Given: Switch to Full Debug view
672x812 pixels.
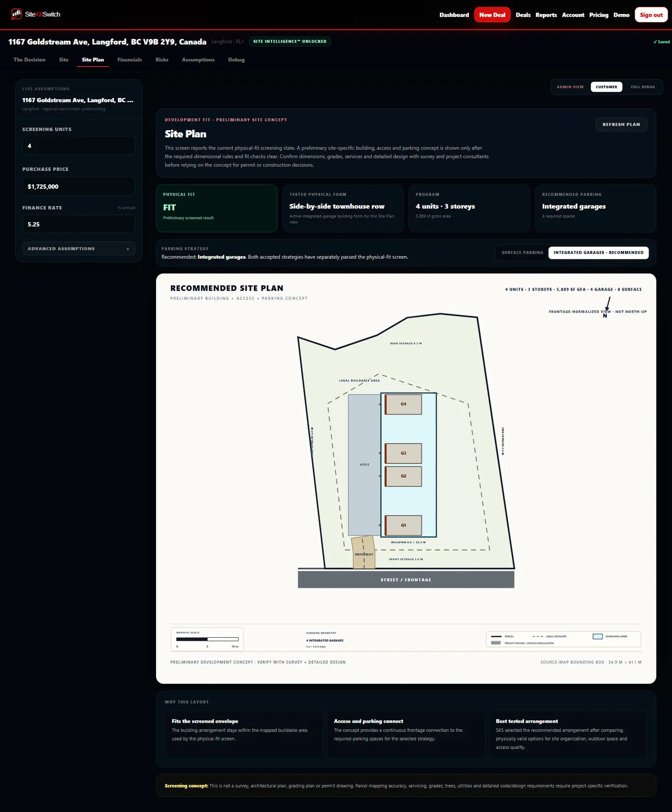Looking at the screenshot, I should coord(643,87).
